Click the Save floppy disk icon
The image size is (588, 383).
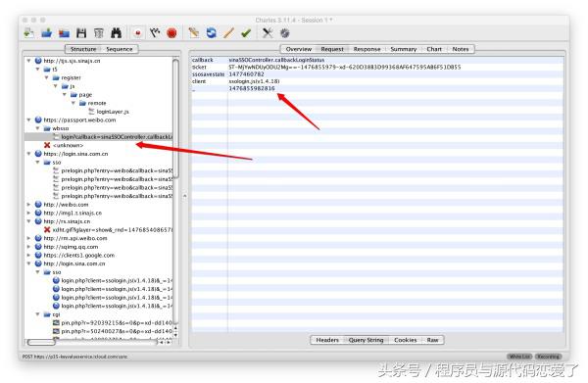[x=81, y=33]
